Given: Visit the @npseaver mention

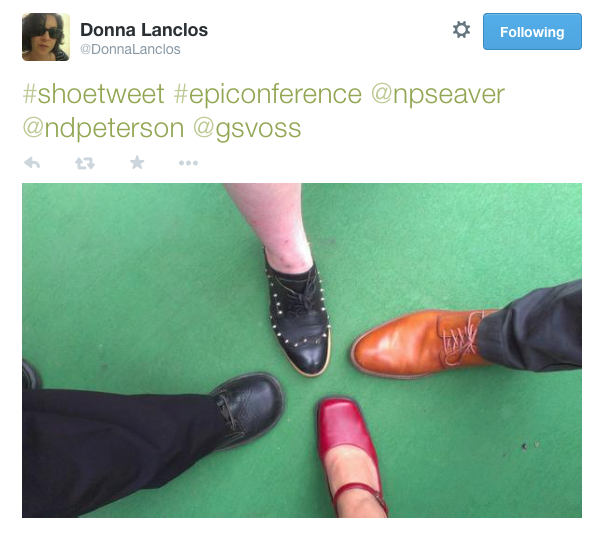Looking at the screenshot, I should (x=438, y=95).
